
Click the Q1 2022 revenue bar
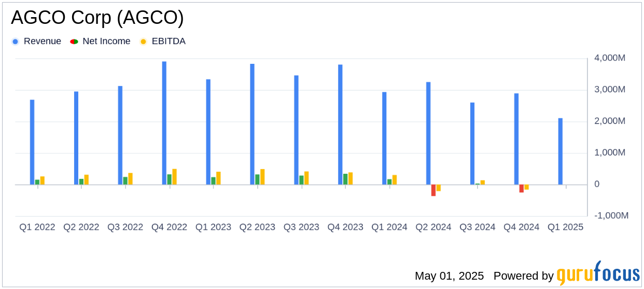pos(32,142)
